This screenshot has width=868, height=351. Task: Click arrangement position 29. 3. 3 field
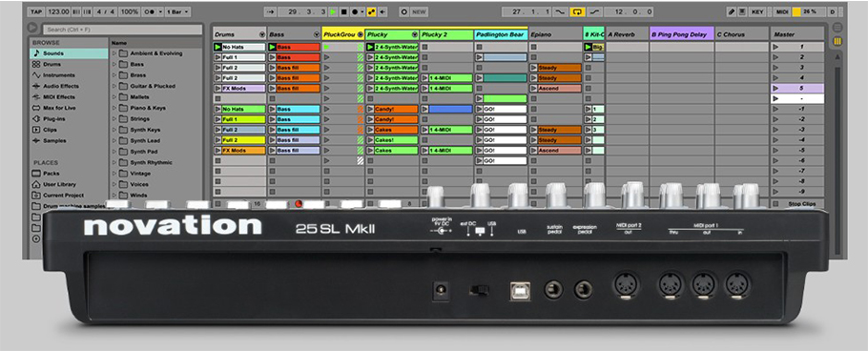click(302, 11)
